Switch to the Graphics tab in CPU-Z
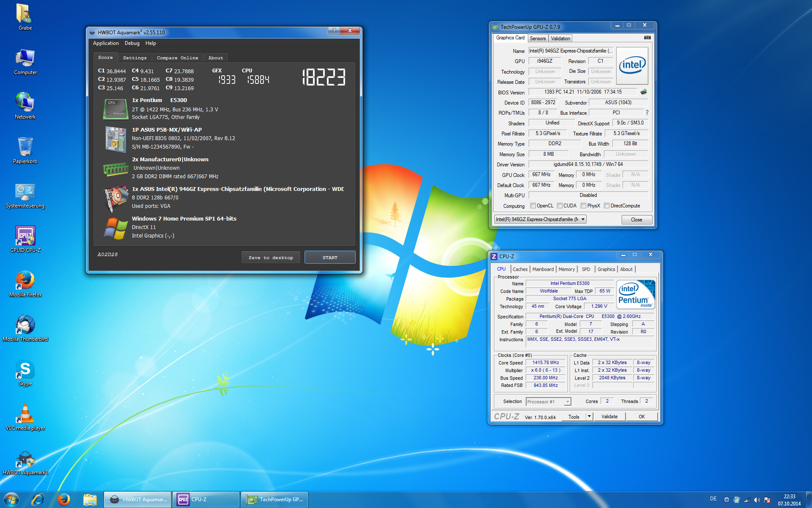 tap(606, 269)
